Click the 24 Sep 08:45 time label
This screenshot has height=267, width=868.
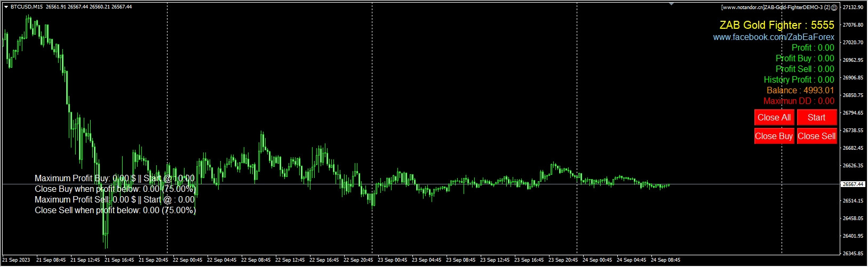tap(665, 260)
